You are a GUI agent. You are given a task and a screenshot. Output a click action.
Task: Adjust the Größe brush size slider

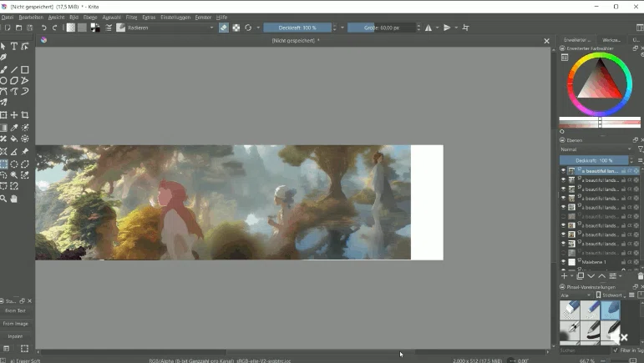pos(382,28)
